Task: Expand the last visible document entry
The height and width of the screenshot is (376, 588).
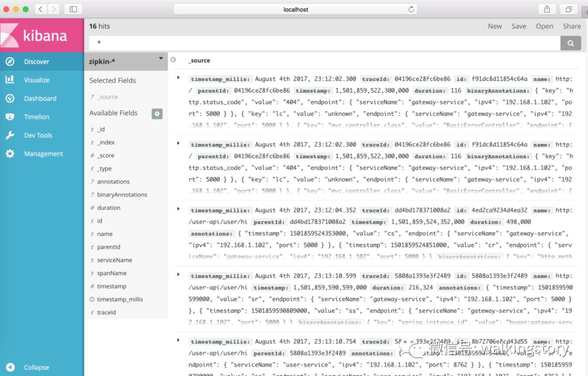Action: 179,341
